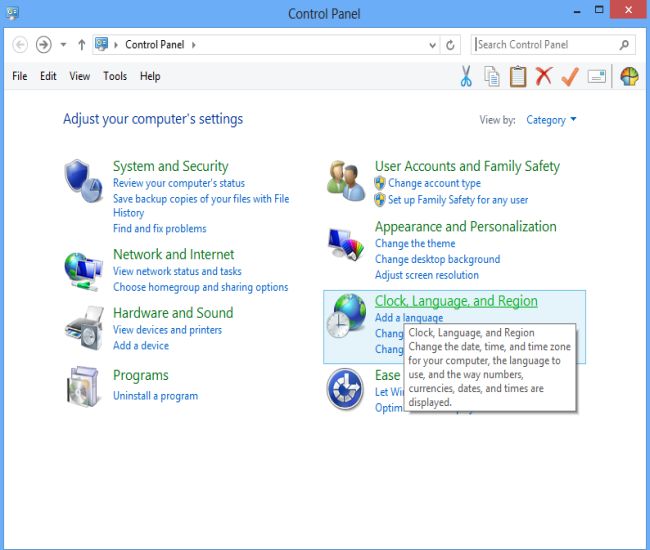
Task: Open Programs category
Action: (x=141, y=376)
